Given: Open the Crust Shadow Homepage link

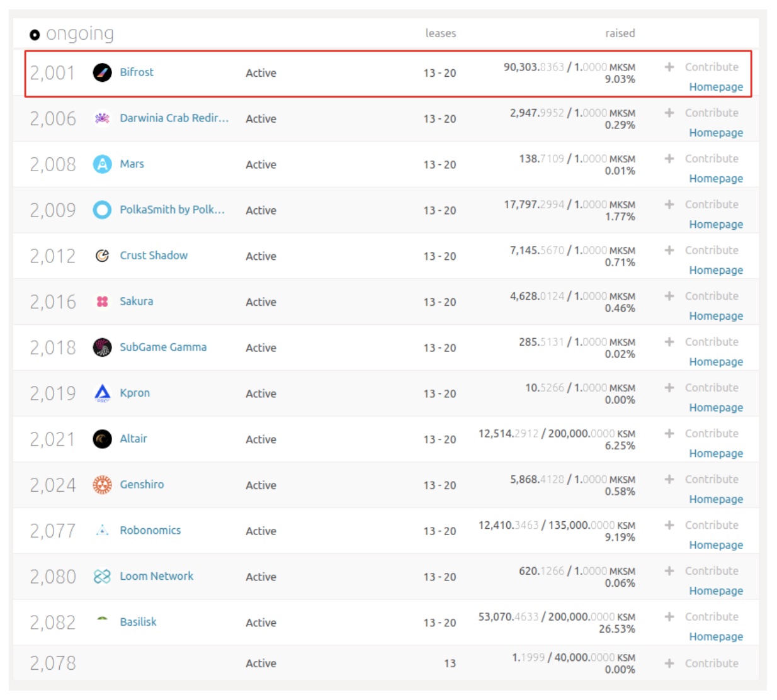Looking at the screenshot, I should coord(716,271).
